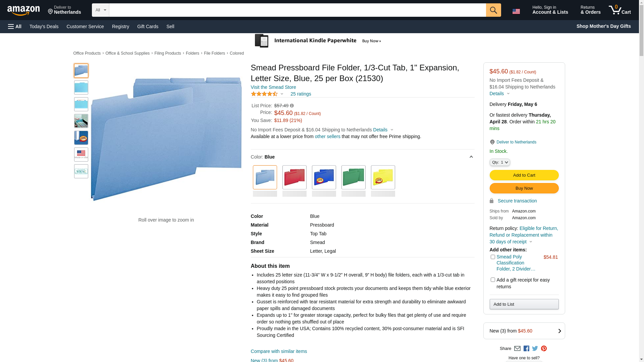Viewport: 644px width, 362px height.
Task: Collapse the Color Blue options section
Action: click(471, 157)
